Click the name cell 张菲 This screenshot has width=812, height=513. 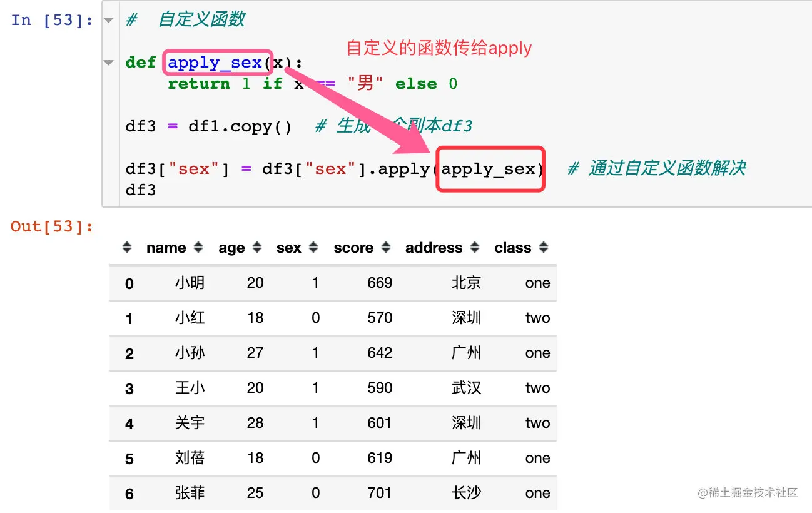[x=190, y=493]
